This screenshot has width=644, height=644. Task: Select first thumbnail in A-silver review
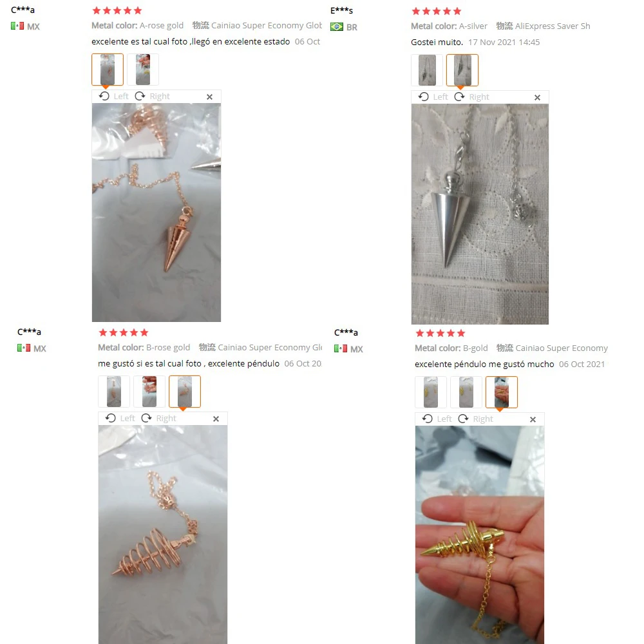point(427,70)
